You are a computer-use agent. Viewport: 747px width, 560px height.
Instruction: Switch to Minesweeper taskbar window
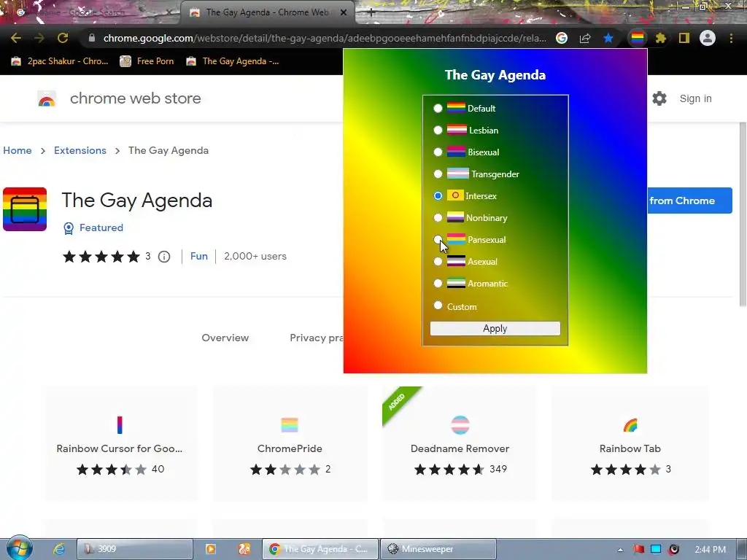[438, 549]
